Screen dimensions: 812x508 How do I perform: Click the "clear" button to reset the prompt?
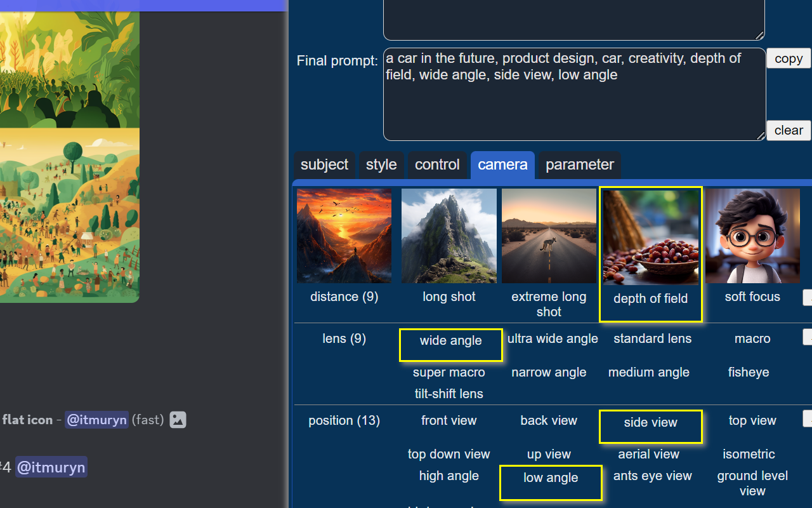point(788,130)
